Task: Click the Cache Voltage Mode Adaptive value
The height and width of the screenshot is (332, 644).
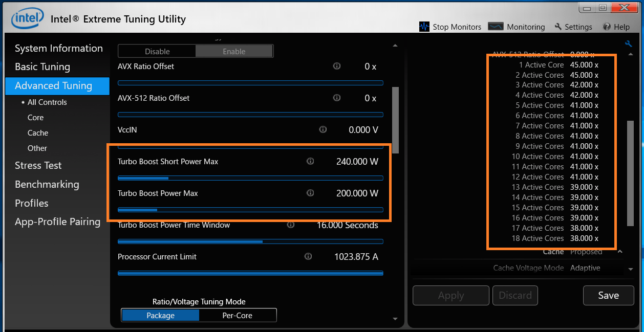Action: click(585, 268)
